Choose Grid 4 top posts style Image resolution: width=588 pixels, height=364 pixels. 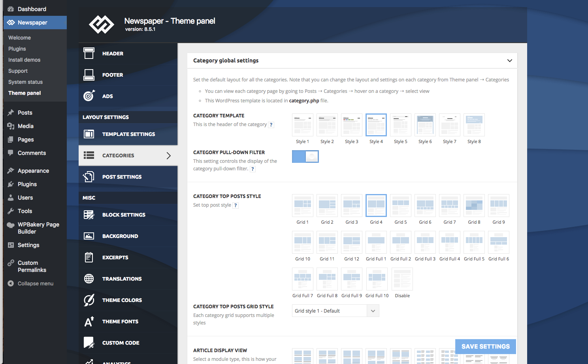tap(376, 206)
